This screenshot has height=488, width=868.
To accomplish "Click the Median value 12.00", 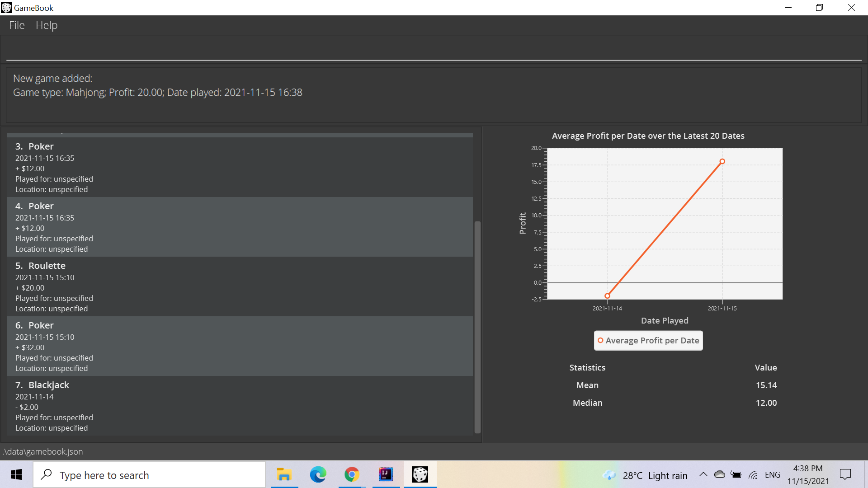I will tap(766, 403).
